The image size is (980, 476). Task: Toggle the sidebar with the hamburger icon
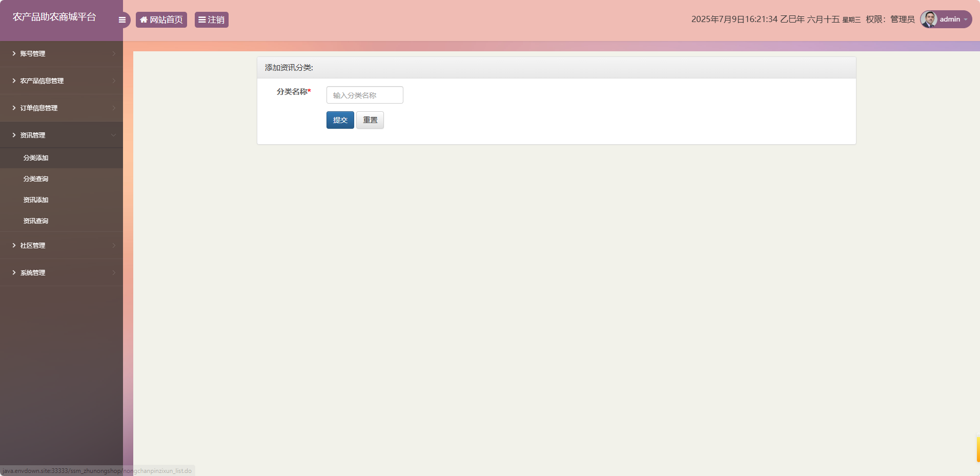122,20
